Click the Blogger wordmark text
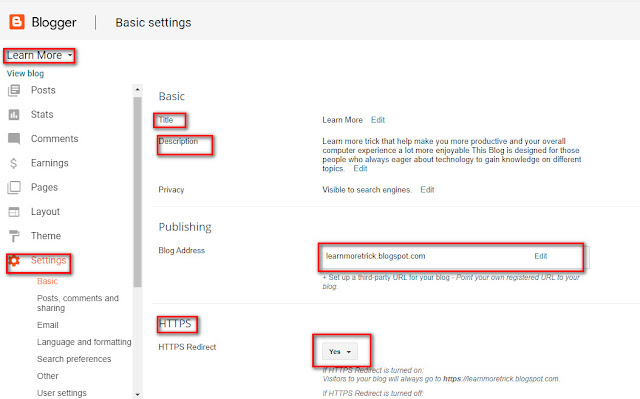 tap(54, 22)
